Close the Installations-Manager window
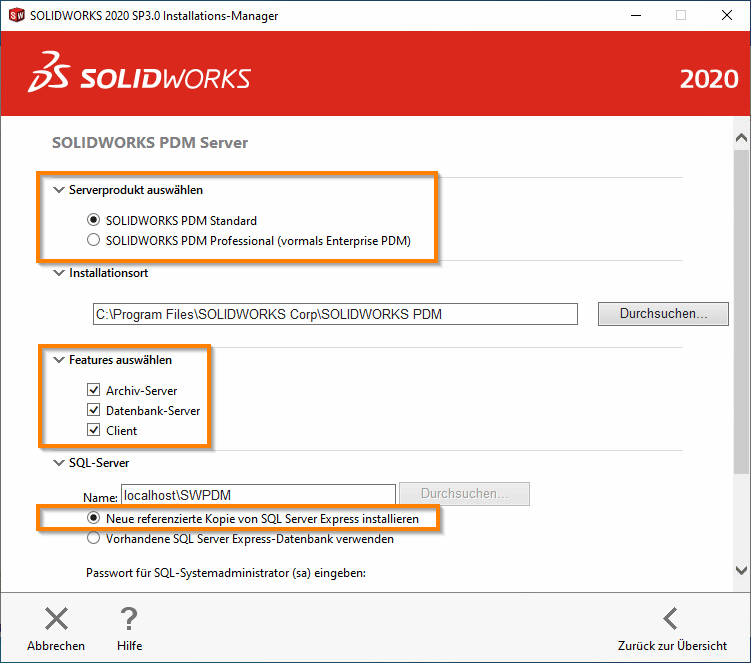 727,15
